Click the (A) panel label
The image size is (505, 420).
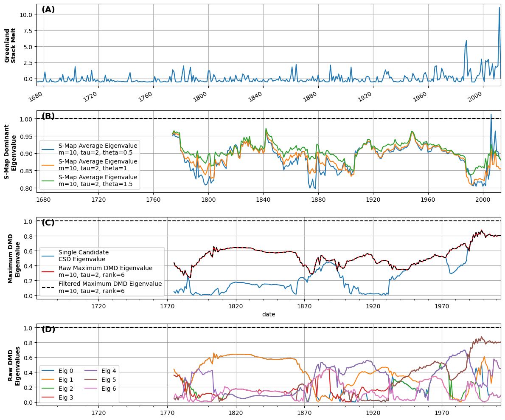pyautogui.click(x=48, y=10)
